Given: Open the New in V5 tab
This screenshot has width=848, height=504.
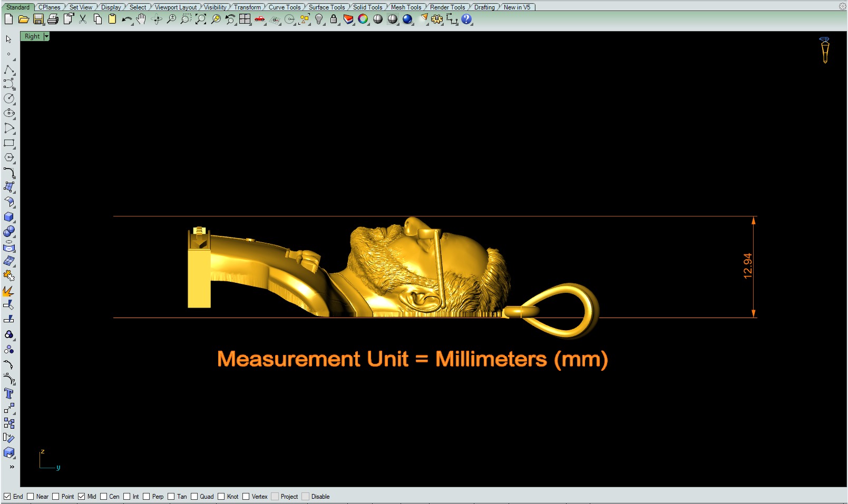Looking at the screenshot, I should point(517,7).
